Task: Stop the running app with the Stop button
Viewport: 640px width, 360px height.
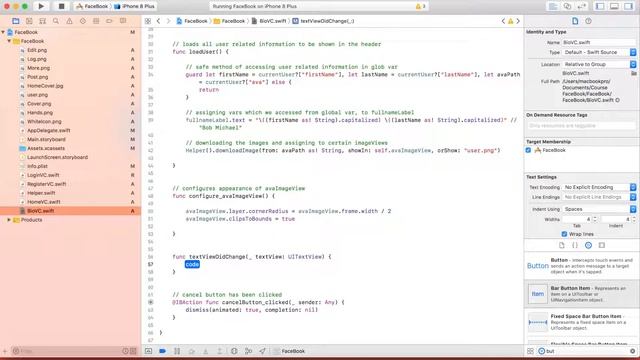Action: coord(61,6)
